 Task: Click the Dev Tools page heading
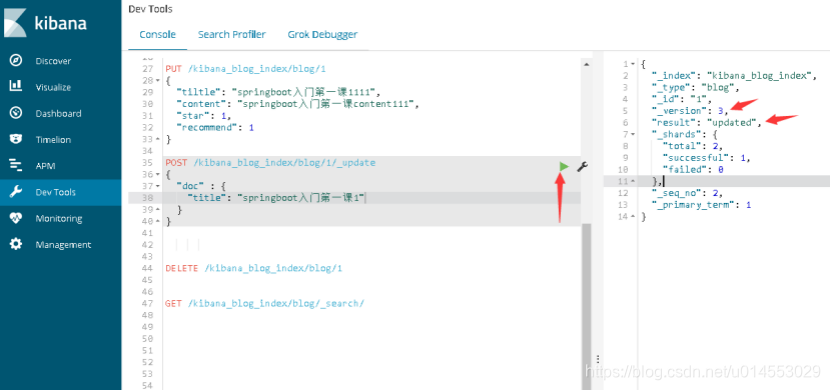[x=150, y=9]
